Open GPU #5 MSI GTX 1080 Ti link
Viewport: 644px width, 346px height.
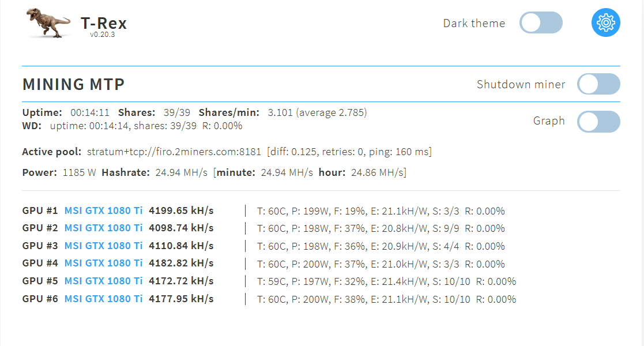(103, 281)
